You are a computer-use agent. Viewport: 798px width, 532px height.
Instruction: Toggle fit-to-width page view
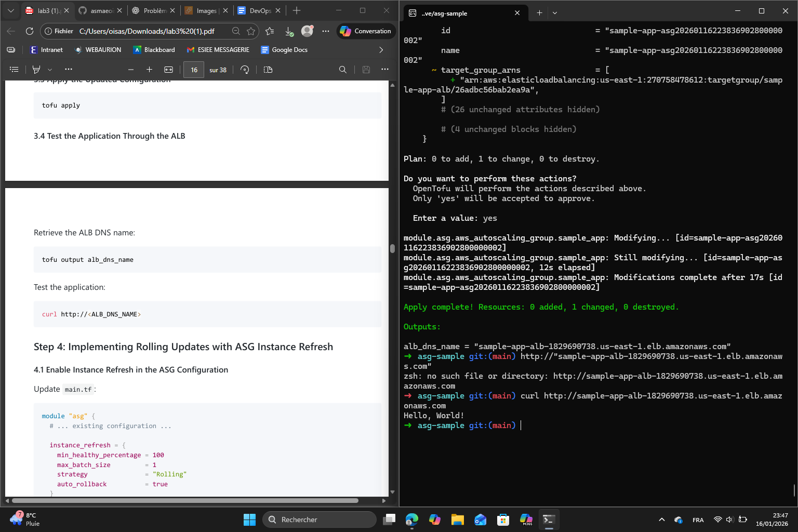[168, 70]
